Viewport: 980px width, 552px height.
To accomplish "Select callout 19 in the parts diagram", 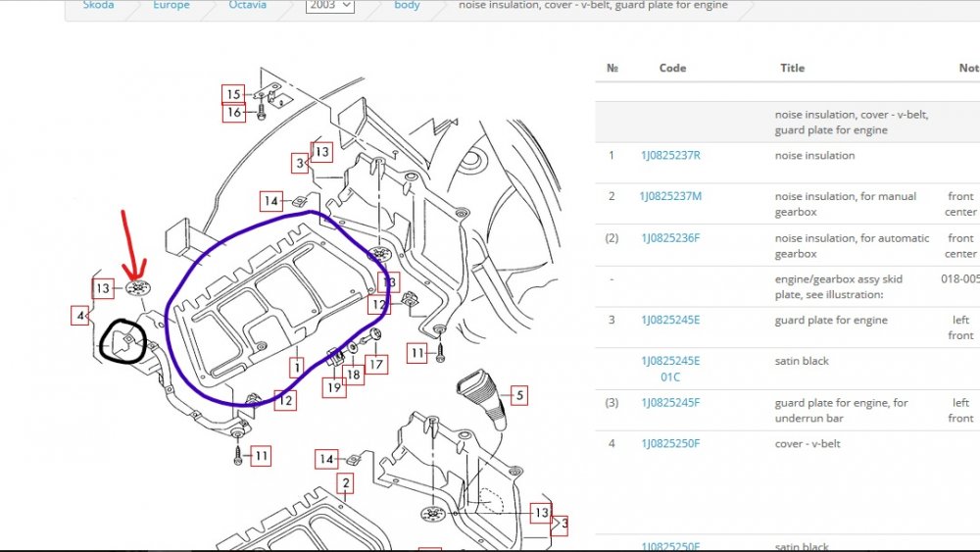I will click(x=334, y=387).
